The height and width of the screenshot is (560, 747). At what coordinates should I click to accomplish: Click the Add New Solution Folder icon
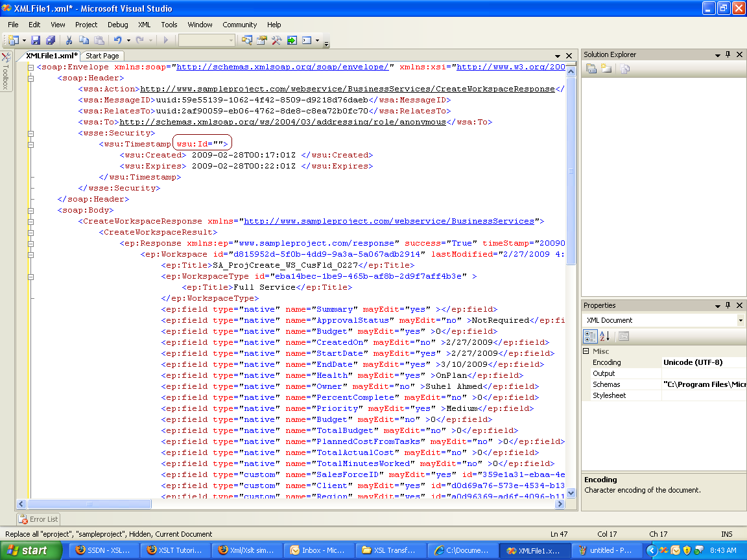(606, 69)
